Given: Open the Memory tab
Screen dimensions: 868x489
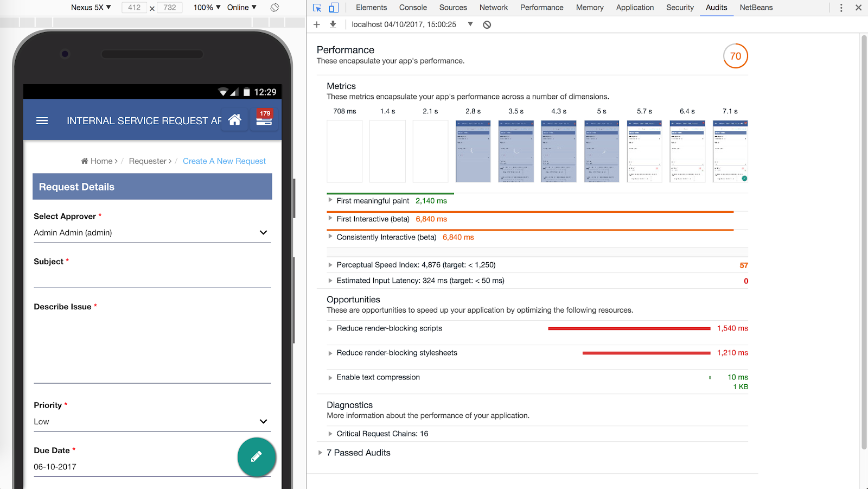Looking at the screenshot, I should click(x=590, y=8).
